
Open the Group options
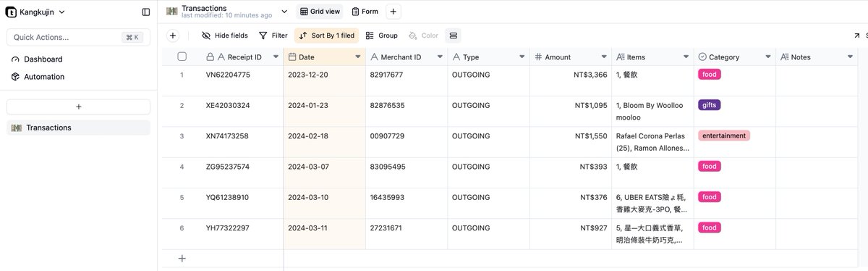[x=381, y=36]
